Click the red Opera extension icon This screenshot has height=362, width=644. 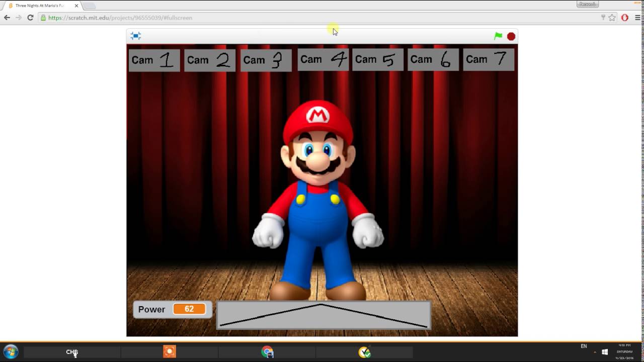point(625,18)
